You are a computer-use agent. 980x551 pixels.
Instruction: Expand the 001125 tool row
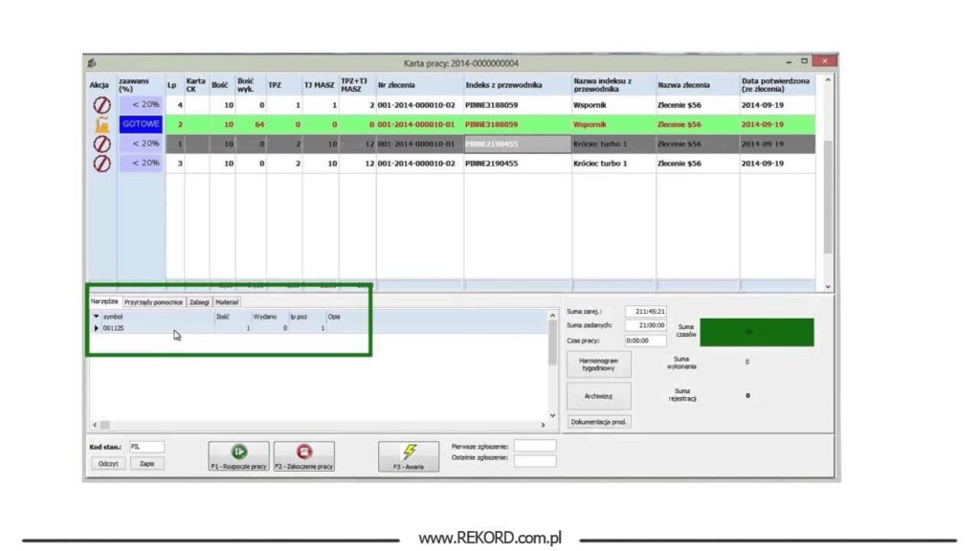click(x=96, y=328)
